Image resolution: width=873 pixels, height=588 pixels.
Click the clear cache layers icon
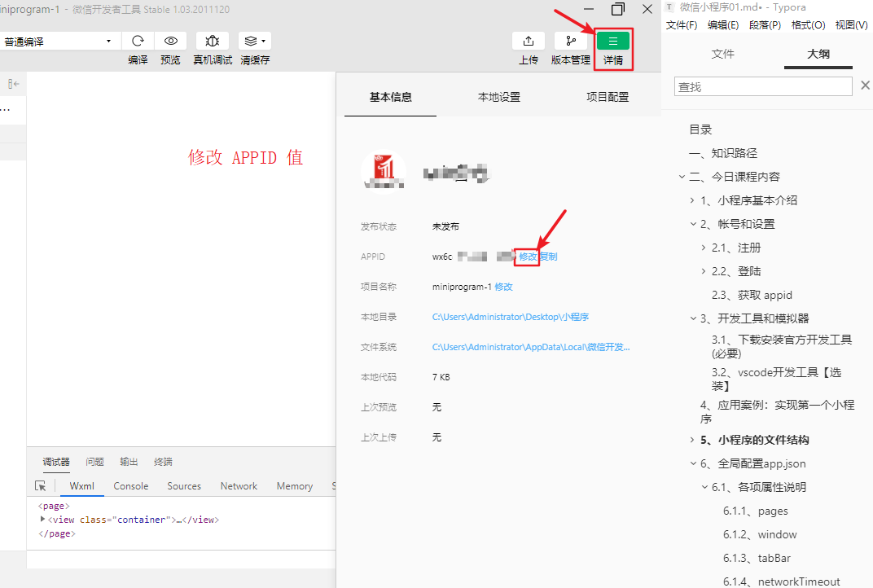pos(251,41)
